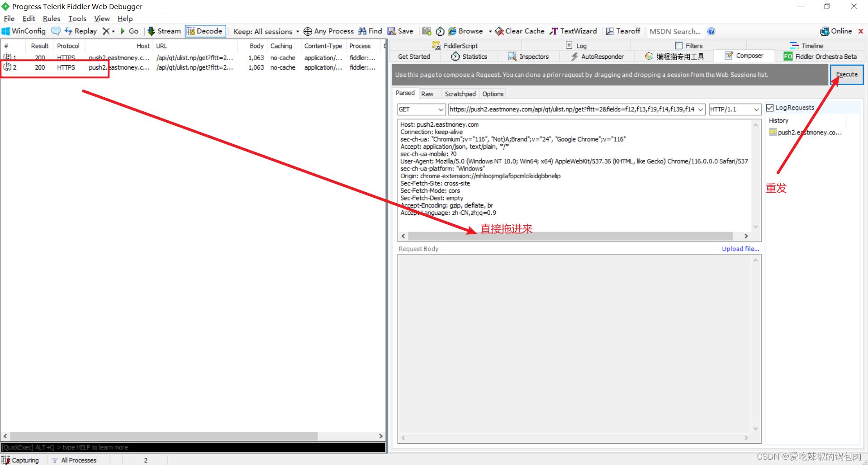Open the File menu

point(9,19)
